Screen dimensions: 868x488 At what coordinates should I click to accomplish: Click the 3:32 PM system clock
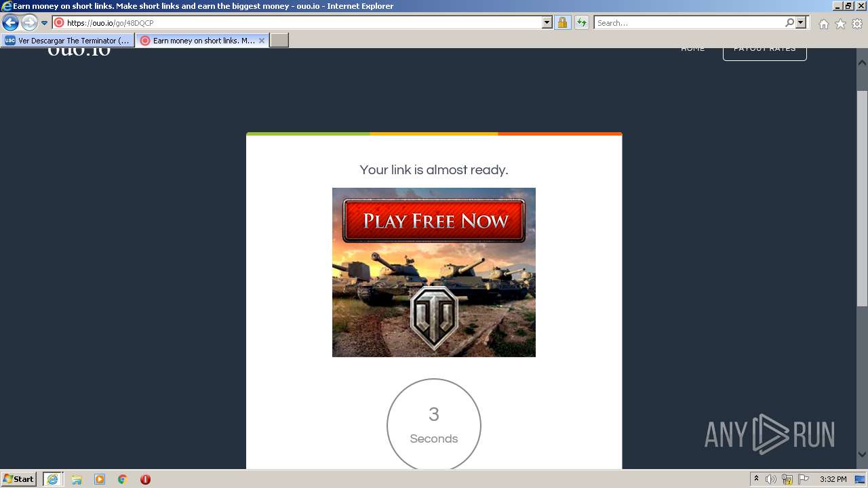833,479
